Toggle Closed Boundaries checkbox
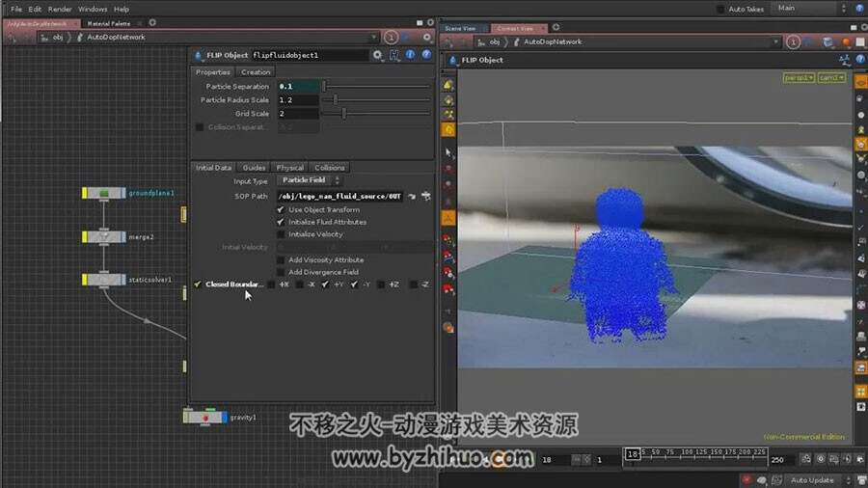 point(198,285)
